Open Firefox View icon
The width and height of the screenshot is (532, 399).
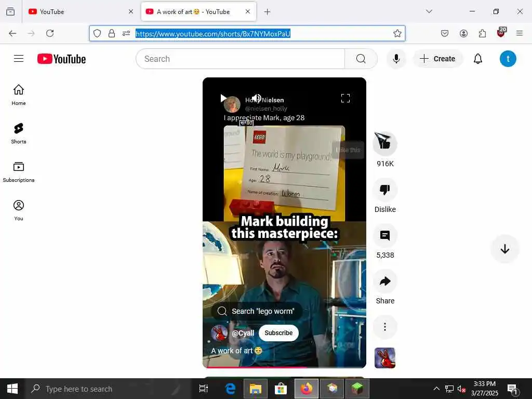click(x=10, y=11)
